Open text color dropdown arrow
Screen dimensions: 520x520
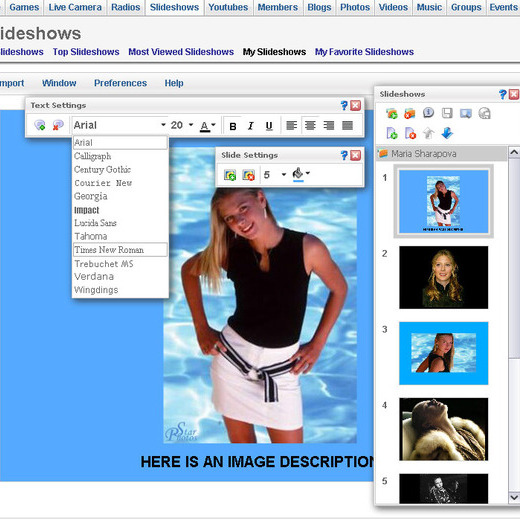click(x=213, y=125)
